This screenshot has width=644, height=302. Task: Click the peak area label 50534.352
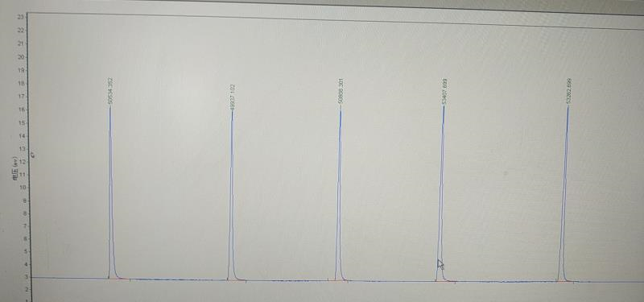pos(110,92)
